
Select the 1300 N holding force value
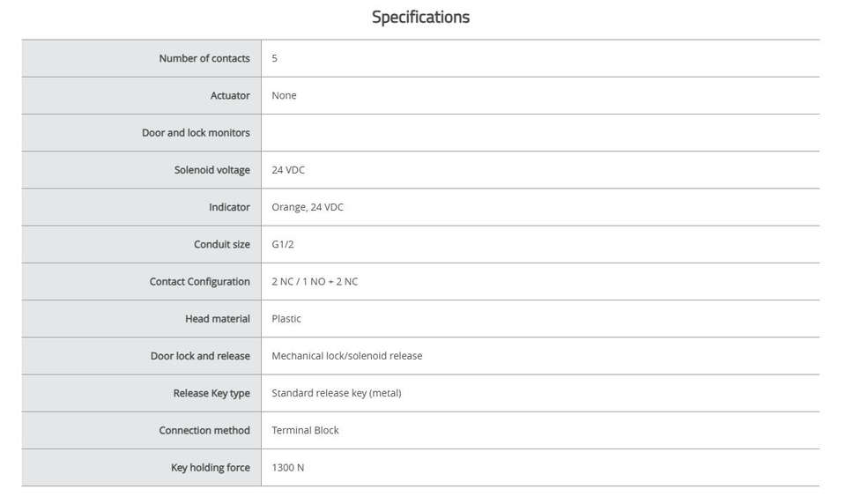pos(287,468)
